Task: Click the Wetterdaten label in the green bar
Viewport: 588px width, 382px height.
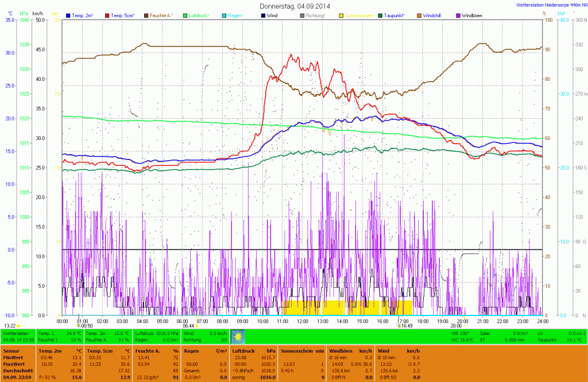Action: click(16, 333)
